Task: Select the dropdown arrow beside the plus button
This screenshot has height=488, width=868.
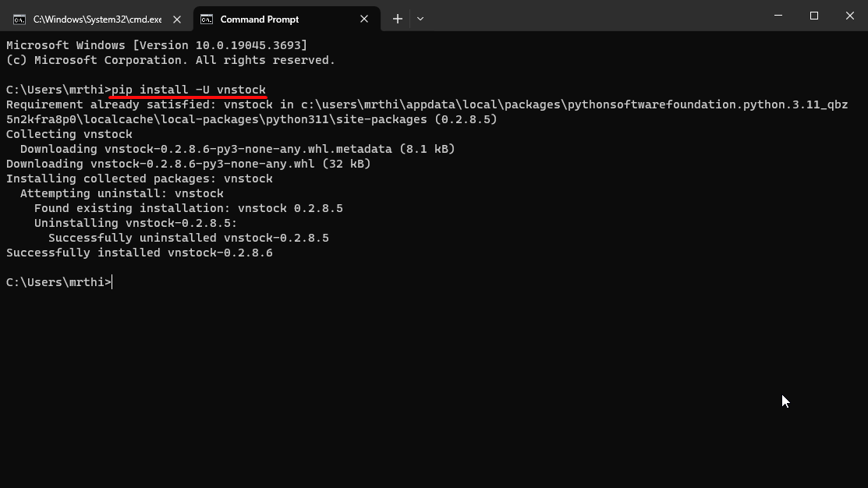Action: click(420, 18)
